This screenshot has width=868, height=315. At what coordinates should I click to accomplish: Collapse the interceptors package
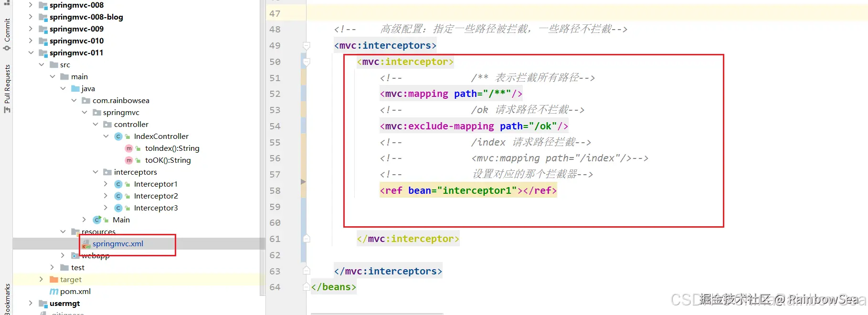(95, 172)
